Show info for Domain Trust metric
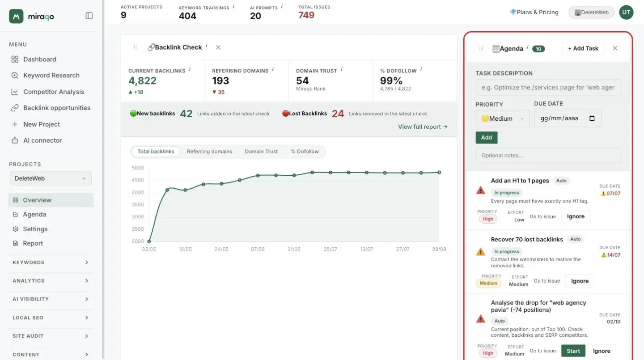 [x=342, y=69]
